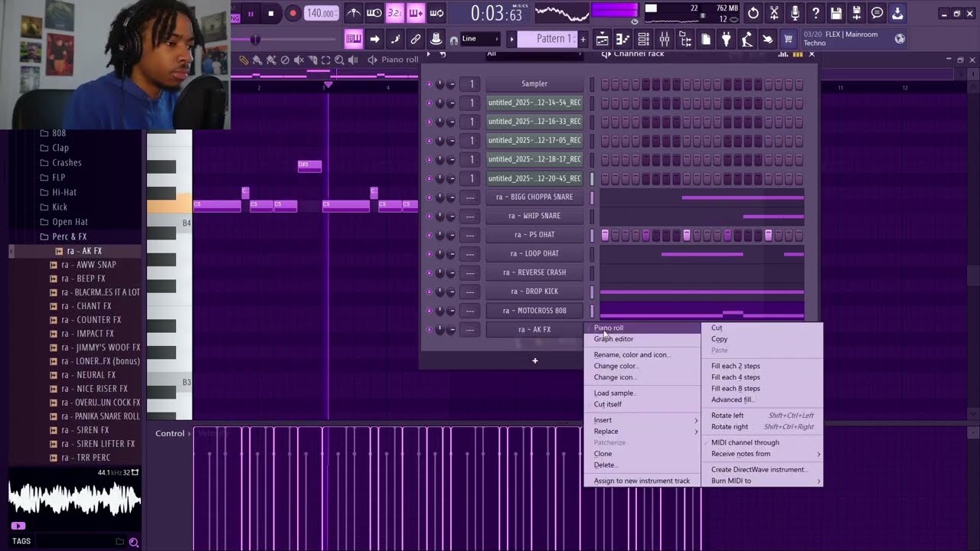The image size is (980, 551).
Task: Click the Record button
Action: [292, 13]
